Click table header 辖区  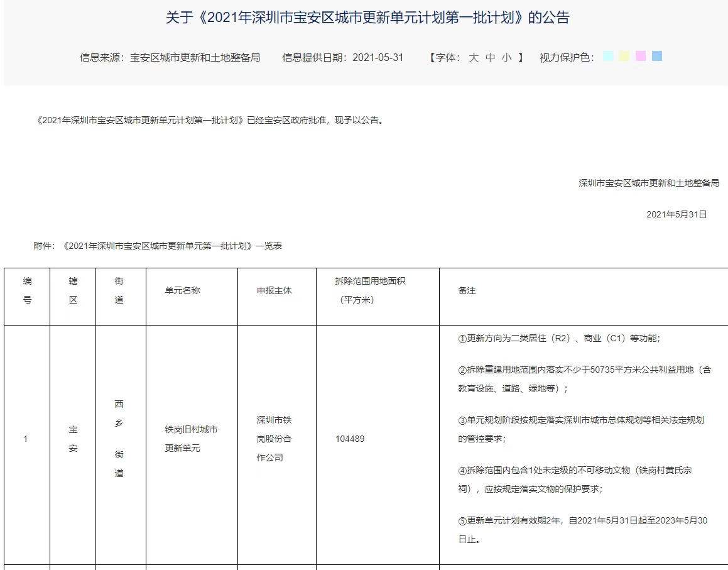click(x=73, y=290)
